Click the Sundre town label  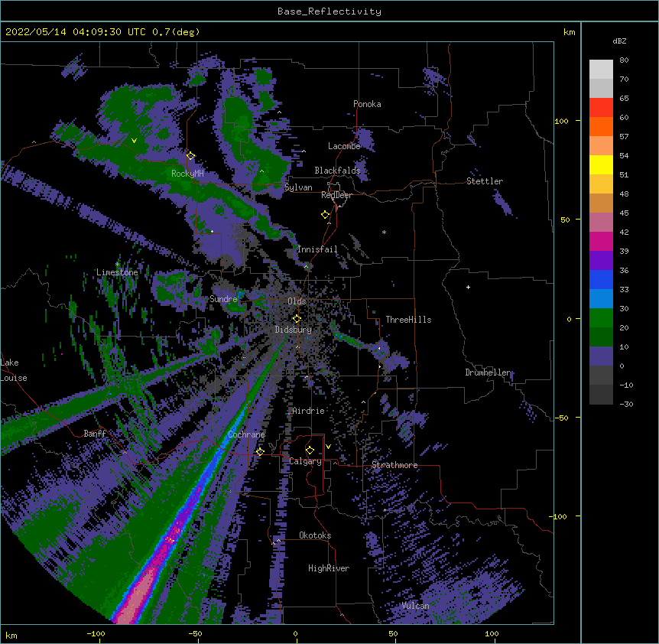coord(223,299)
